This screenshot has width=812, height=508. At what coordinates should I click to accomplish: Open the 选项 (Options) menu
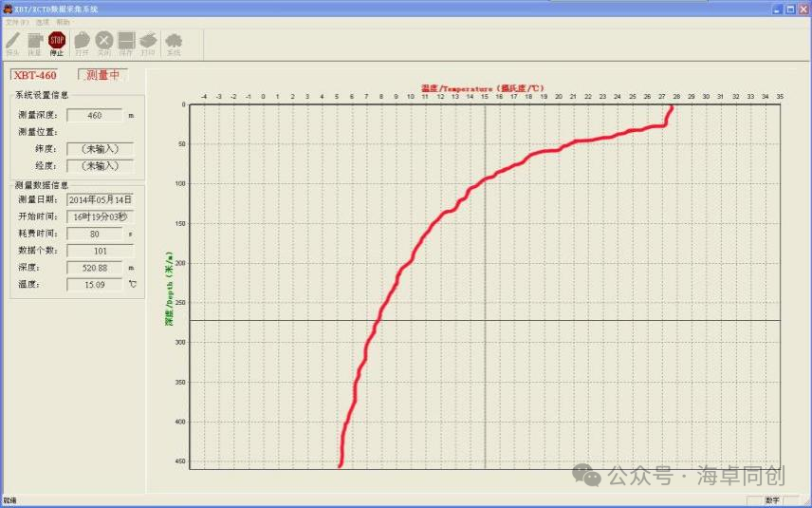pos(43,21)
